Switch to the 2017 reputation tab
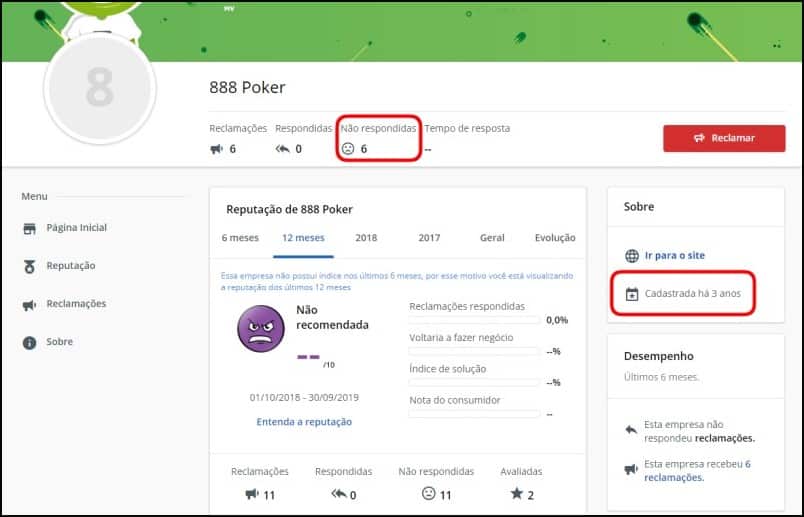Screen dimensions: 804x517 [x=429, y=238]
